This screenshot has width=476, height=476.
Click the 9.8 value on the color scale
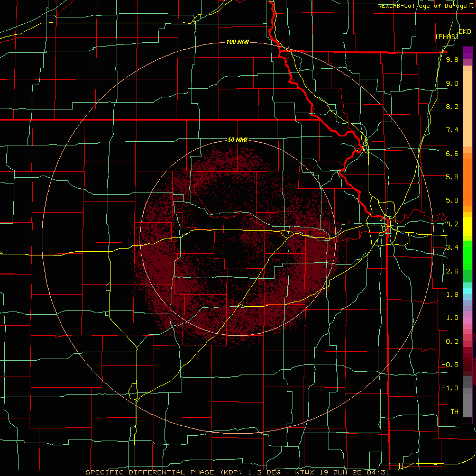[452, 59]
